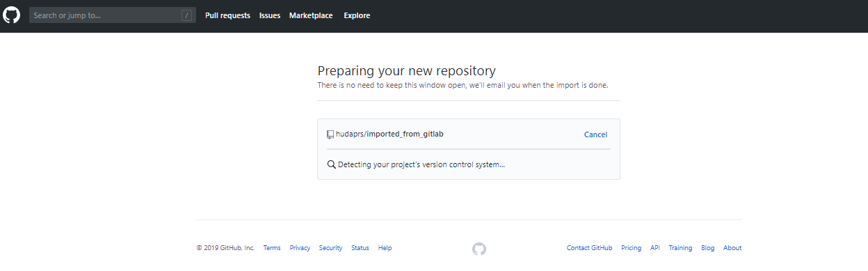
Task: Click the gray GitHub mark in footer
Action: pos(479,249)
